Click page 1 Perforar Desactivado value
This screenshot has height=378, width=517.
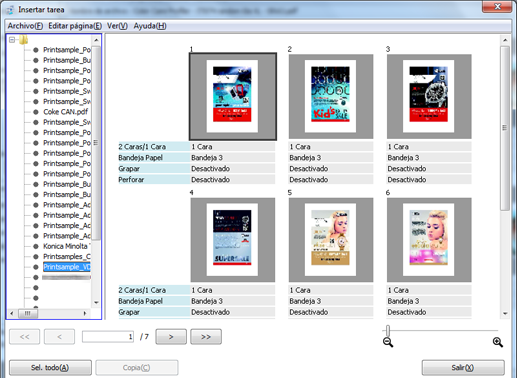tap(233, 180)
